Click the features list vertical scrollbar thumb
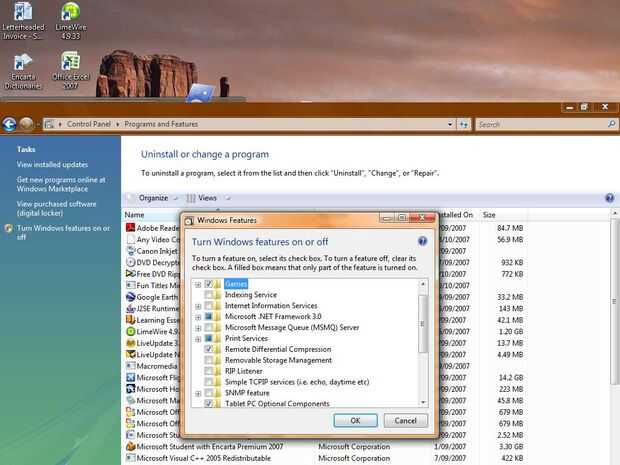Viewport: 620px width, 465px height. point(423,323)
